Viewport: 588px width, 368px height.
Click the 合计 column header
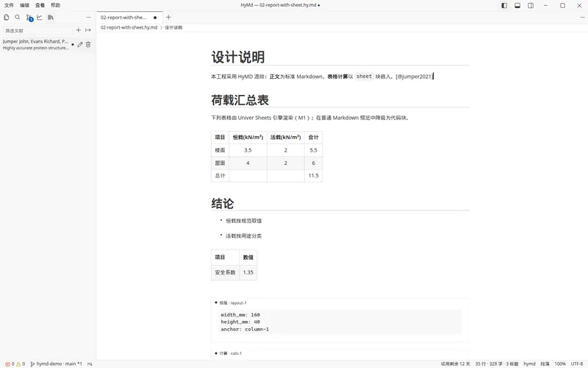point(314,137)
